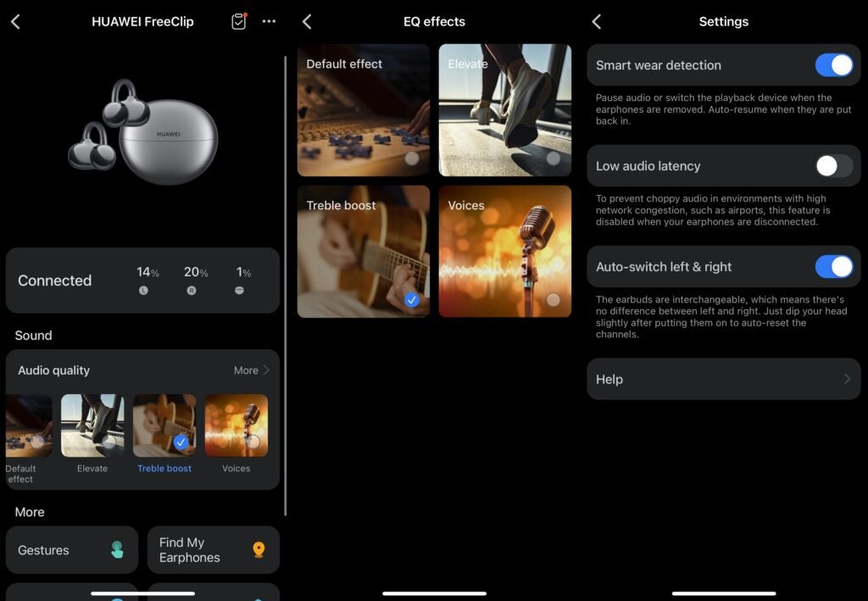
Task: Tap the EQ effects page title
Action: point(435,21)
